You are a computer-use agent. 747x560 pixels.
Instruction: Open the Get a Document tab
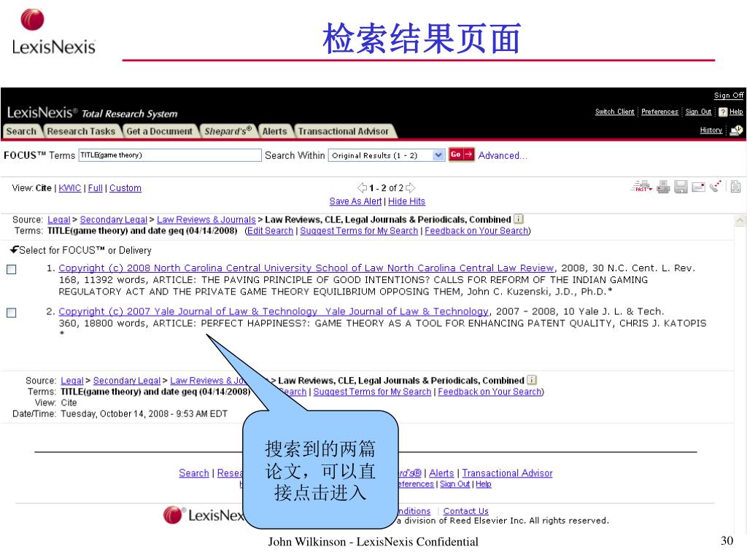click(160, 131)
